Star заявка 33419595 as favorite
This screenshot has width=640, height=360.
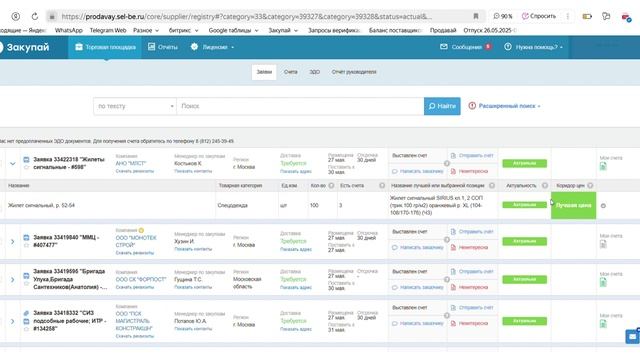tap(26, 283)
